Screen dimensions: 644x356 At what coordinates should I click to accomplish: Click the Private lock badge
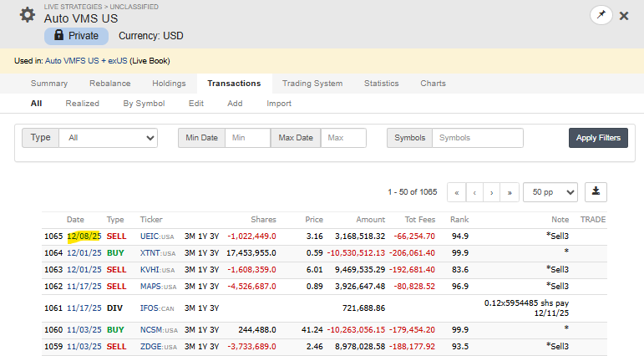tap(76, 36)
